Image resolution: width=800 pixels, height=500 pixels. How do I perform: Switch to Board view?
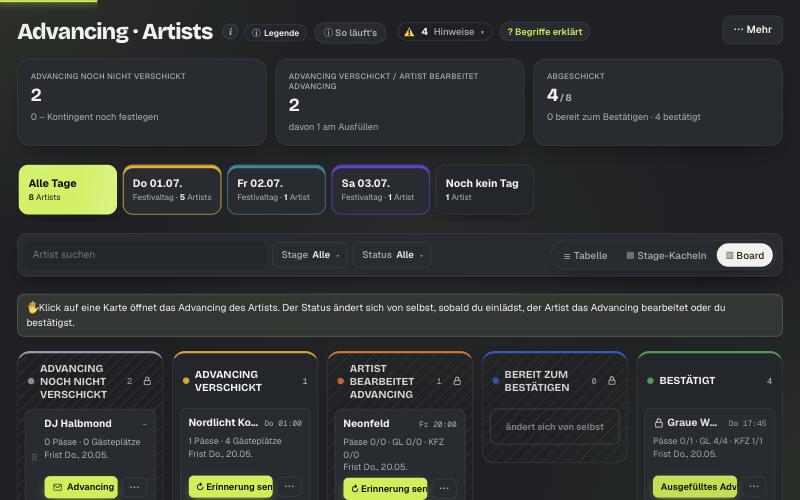tap(745, 255)
